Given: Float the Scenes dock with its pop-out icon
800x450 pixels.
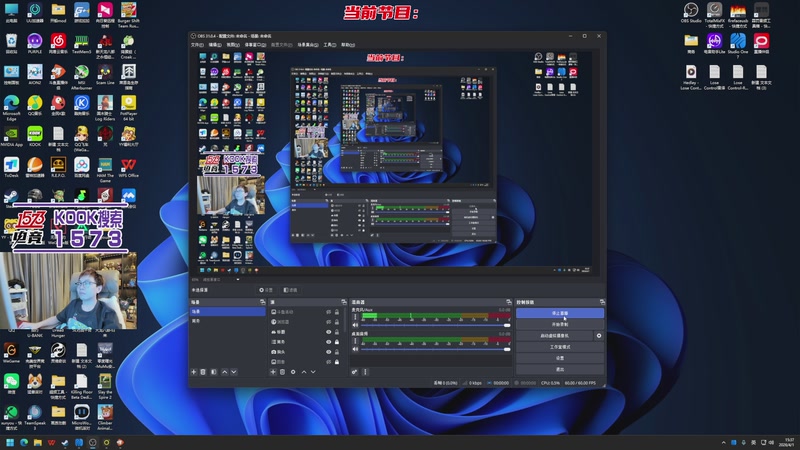Looking at the screenshot, I should 263,302.
